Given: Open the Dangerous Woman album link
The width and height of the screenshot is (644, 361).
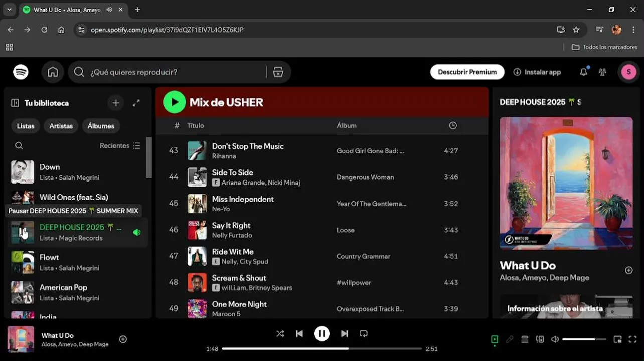Looking at the screenshot, I should tap(365, 177).
